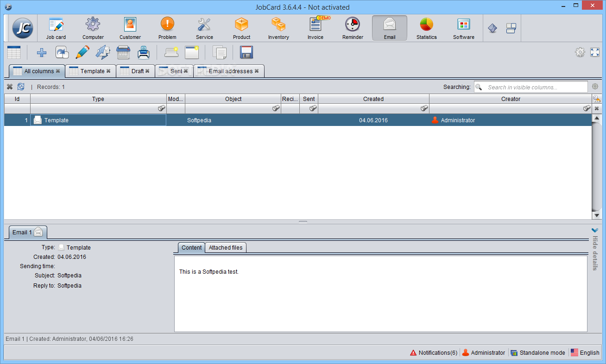606x364 pixels.
Task: Select the Attached files tab
Action: 226,248
